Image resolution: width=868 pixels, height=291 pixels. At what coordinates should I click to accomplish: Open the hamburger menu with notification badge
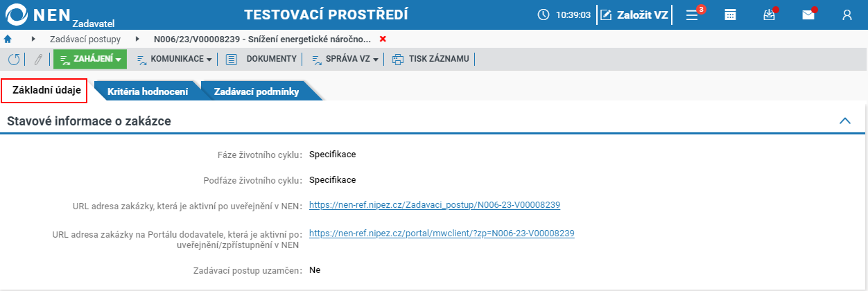click(x=693, y=15)
